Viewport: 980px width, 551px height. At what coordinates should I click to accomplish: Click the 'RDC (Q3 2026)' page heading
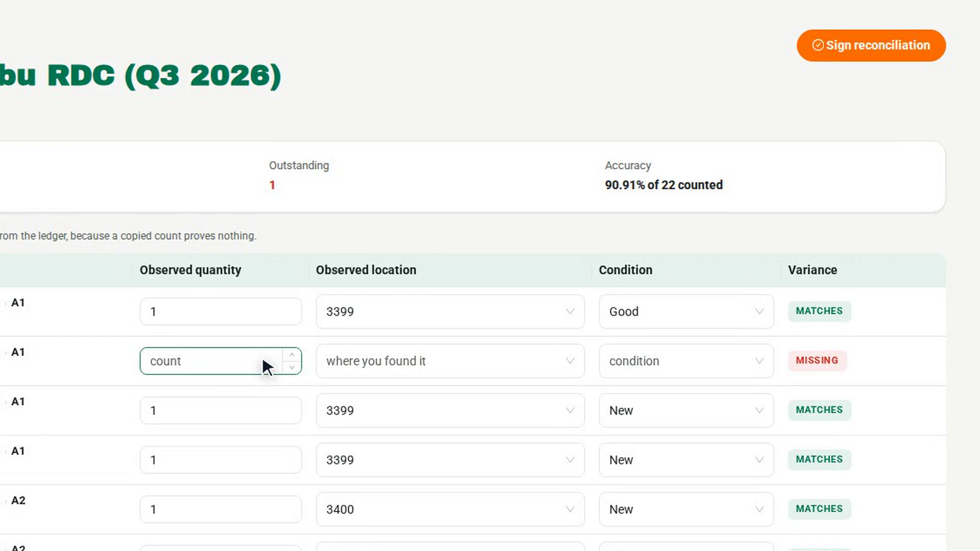pos(164,76)
